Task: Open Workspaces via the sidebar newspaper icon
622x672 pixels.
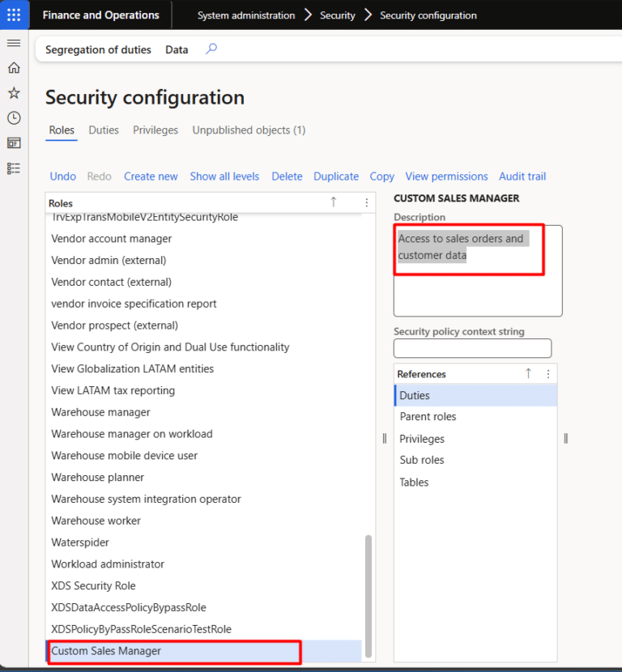Action: click(x=13, y=142)
